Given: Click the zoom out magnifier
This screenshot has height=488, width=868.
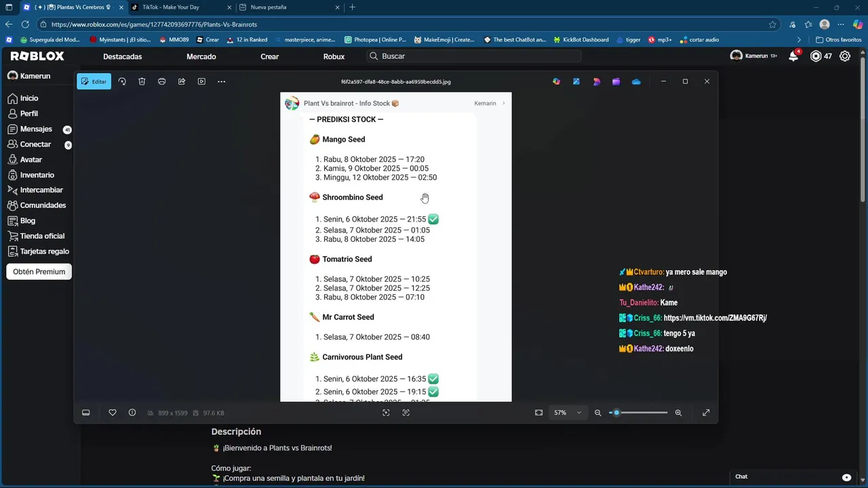Looking at the screenshot, I should (x=597, y=413).
